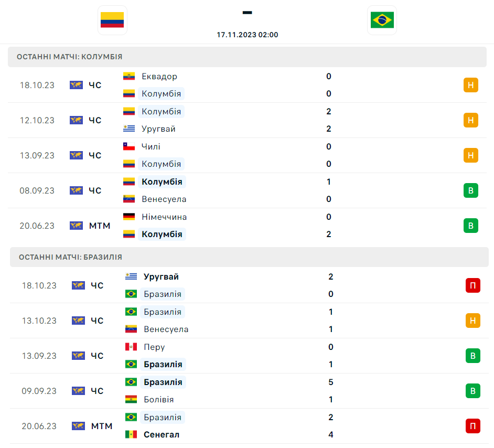Select the Останні матчі: Бразилія section header
This screenshot has width=494, height=448.
point(70,257)
